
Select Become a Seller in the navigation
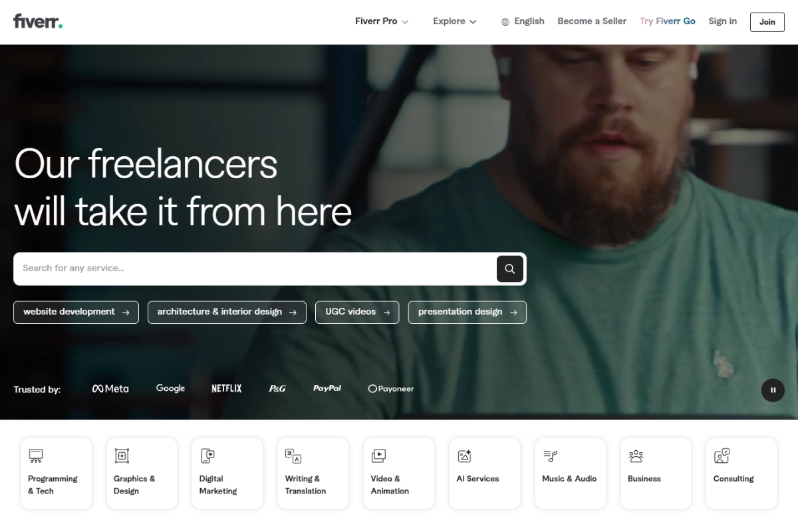pyautogui.click(x=592, y=21)
